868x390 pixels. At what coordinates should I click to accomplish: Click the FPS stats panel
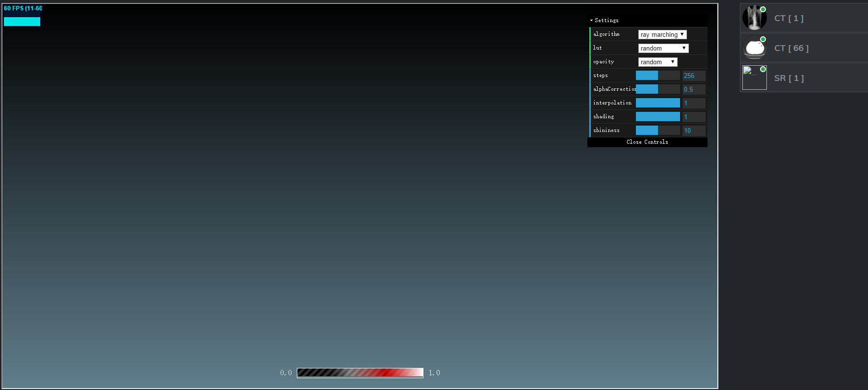23,16
